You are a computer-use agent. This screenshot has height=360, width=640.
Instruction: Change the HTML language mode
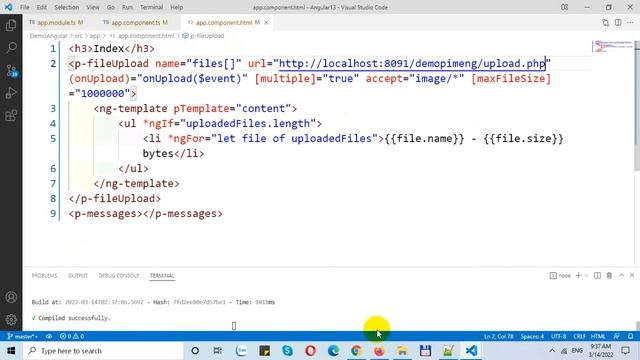(598, 336)
